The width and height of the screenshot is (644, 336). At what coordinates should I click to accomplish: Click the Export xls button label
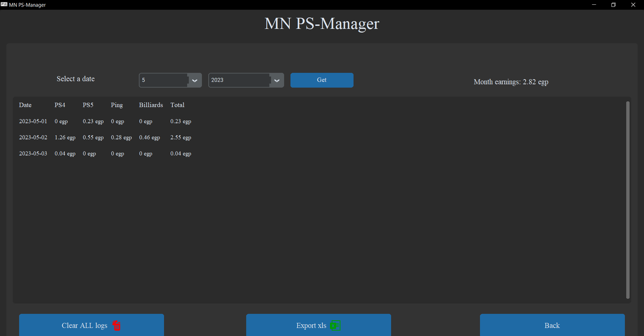(311, 325)
